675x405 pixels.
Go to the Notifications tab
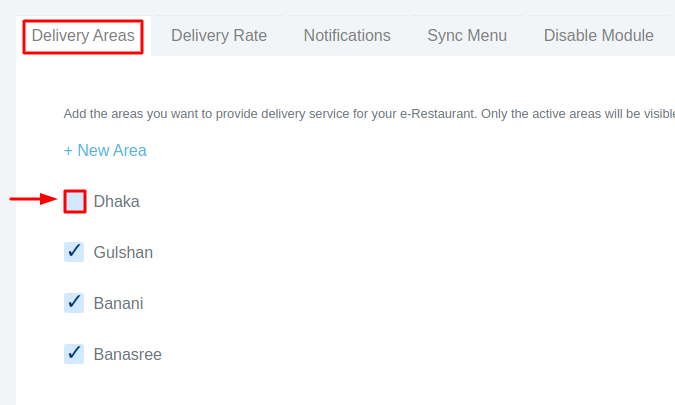coord(347,36)
